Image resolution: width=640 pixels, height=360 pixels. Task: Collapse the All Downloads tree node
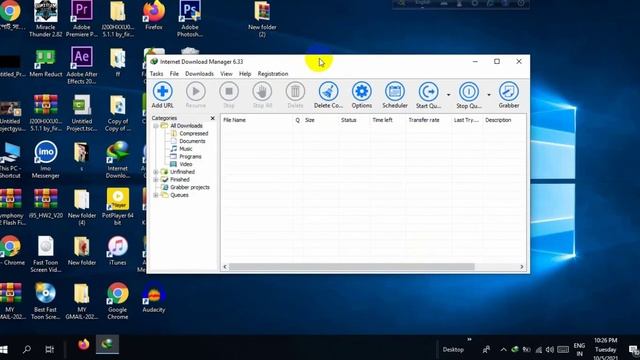coord(156,126)
